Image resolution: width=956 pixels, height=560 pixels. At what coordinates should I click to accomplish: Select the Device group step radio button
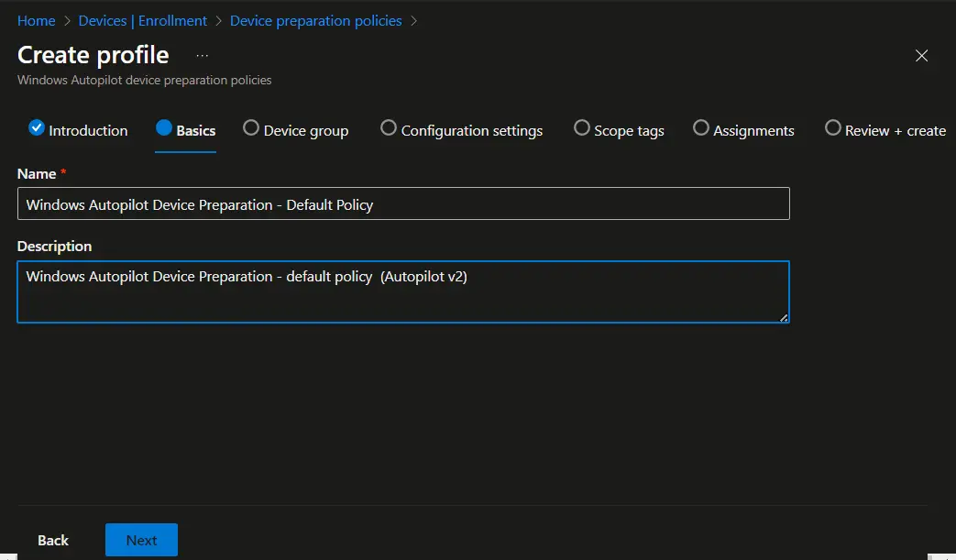pos(252,128)
